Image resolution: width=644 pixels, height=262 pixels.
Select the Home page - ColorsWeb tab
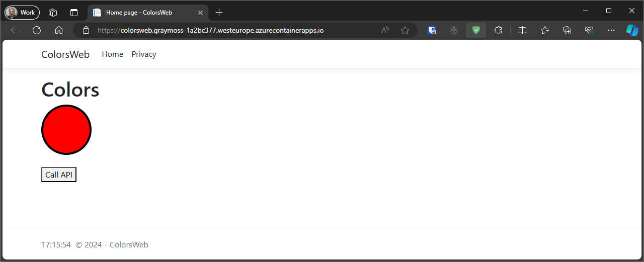click(x=147, y=13)
